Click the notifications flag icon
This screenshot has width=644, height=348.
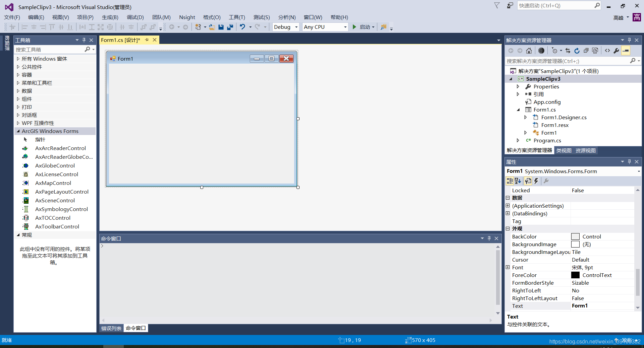(x=497, y=6)
